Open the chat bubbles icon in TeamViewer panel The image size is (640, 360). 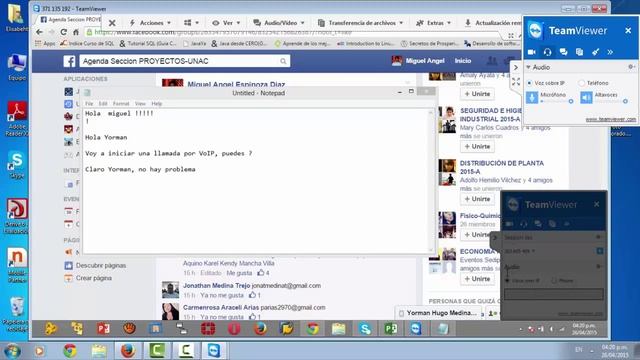pyautogui.click(x=563, y=52)
